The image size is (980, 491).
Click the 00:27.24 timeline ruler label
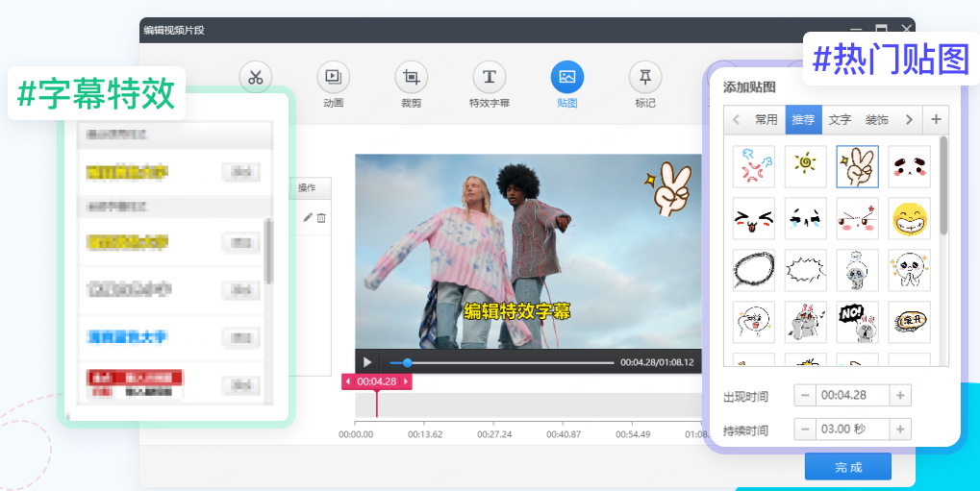pyautogui.click(x=494, y=434)
